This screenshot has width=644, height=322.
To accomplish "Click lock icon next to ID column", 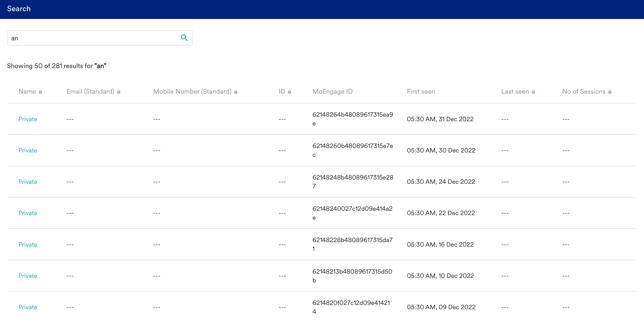I will 289,92.
